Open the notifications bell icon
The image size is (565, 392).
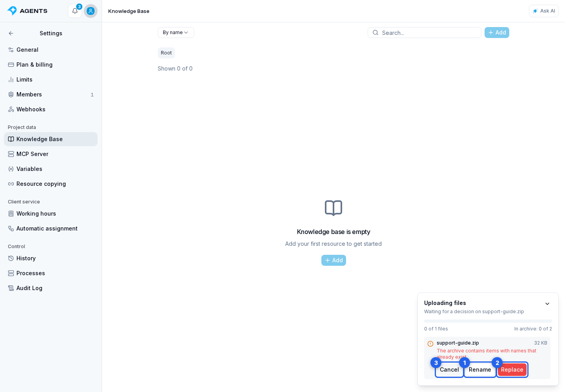point(75,11)
